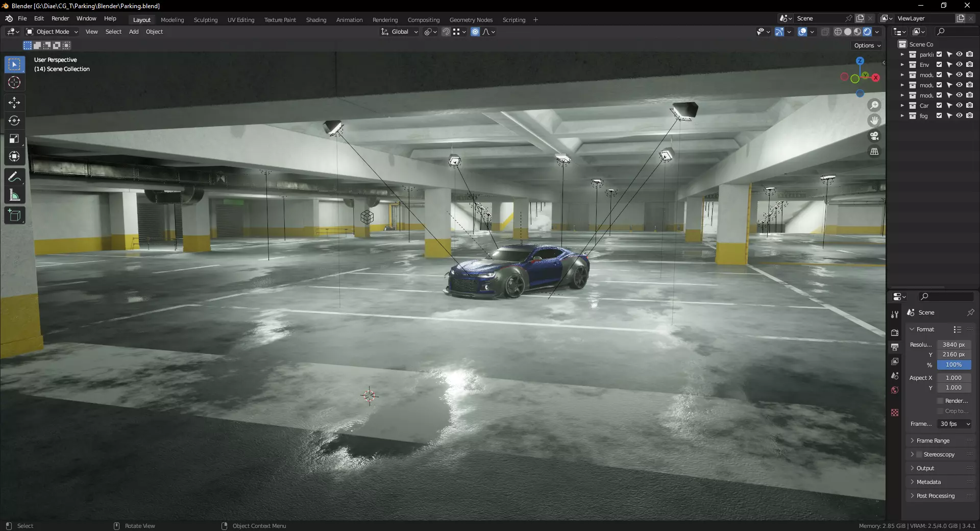Open the Render menu
980x531 pixels.
point(60,18)
